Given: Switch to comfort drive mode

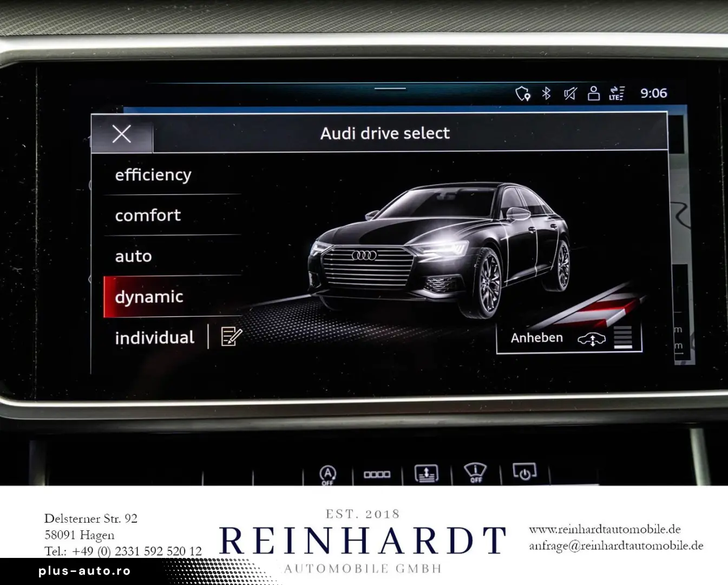Looking at the screenshot, I should pos(148,215).
